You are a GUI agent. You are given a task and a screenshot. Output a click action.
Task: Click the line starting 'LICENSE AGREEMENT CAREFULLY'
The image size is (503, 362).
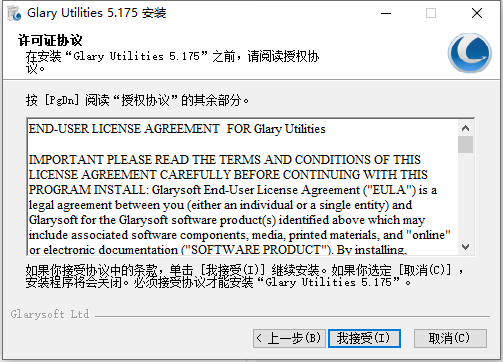click(228, 175)
